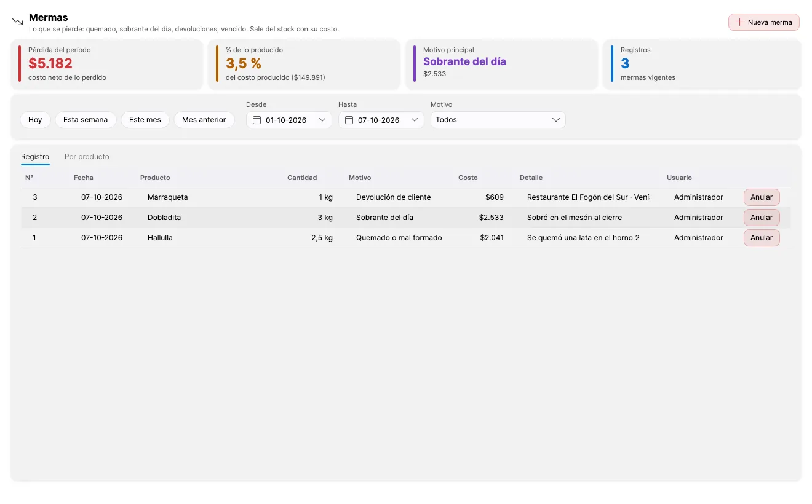Filter by the Hoy quick range
812x504 pixels.
point(35,120)
